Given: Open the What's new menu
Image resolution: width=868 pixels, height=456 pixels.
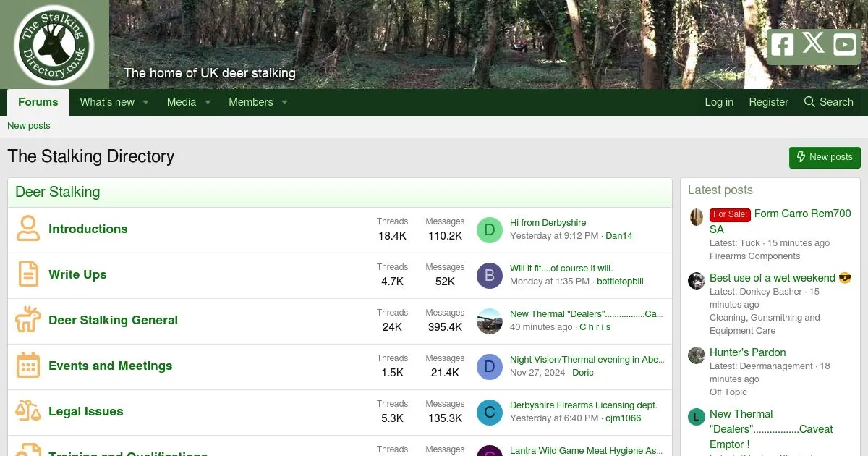Looking at the screenshot, I should pyautogui.click(x=107, y=102).
